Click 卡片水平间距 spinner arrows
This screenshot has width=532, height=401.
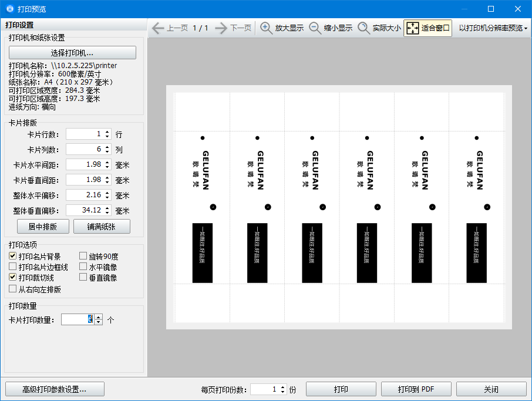107,164
